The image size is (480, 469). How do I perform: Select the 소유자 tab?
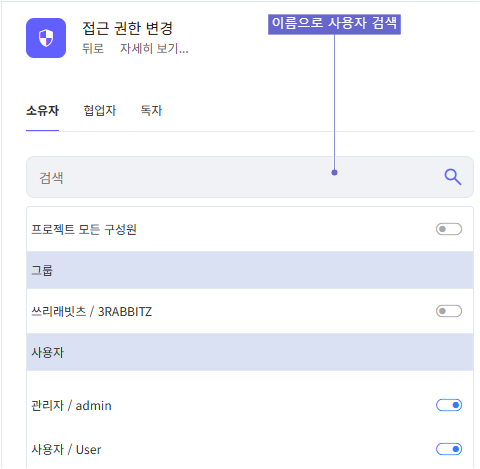[x=43, y=110]
